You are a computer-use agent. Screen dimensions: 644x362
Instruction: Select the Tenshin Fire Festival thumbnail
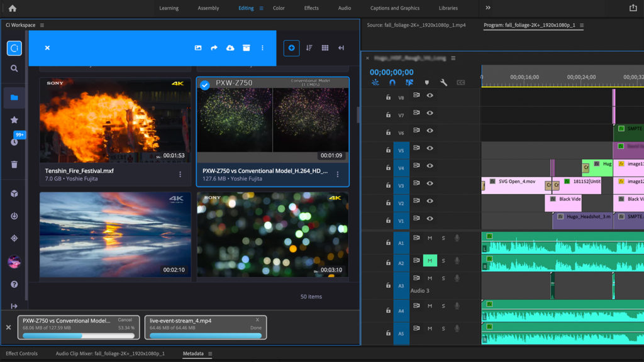point(115,120)
